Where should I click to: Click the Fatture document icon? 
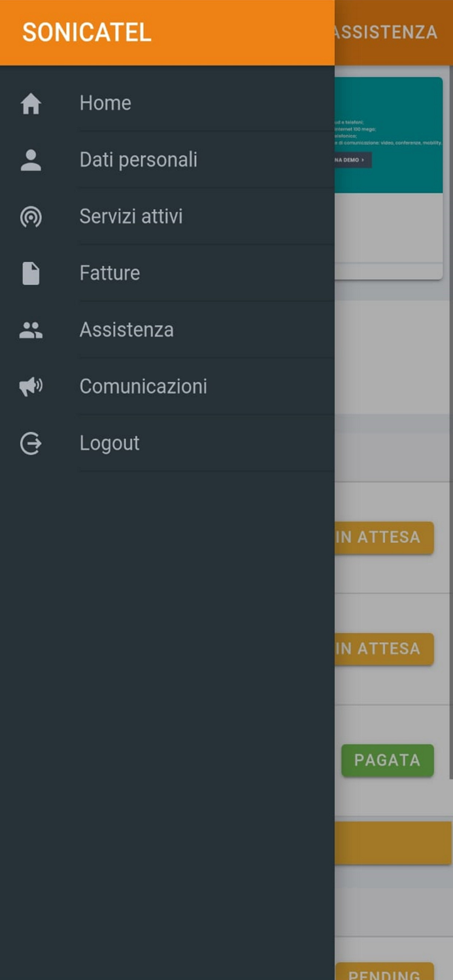(31, 274)
